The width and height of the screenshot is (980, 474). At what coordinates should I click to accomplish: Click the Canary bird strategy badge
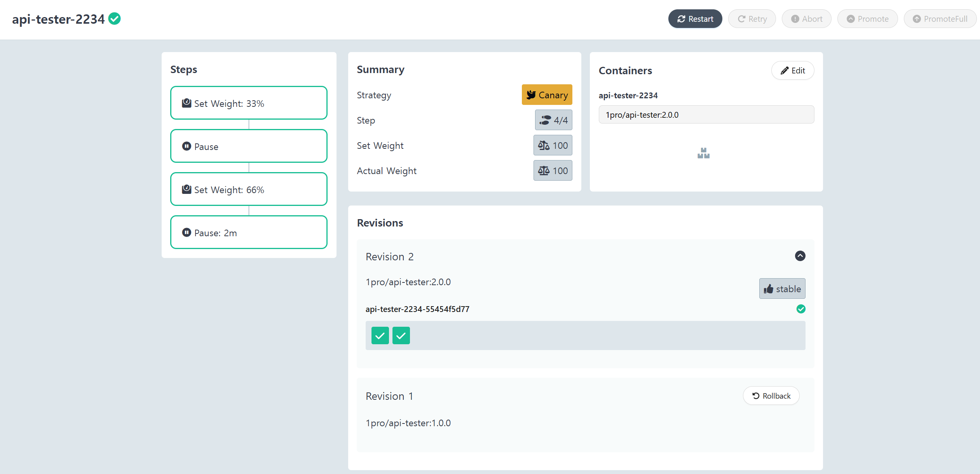click(547, 95)
